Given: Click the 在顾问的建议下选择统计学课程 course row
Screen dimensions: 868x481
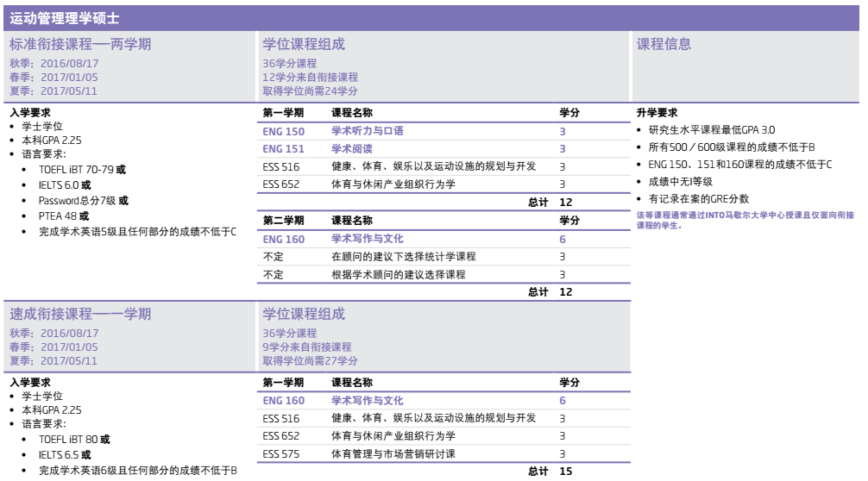Looking at the screenshot, I should (x=403, y=257).
